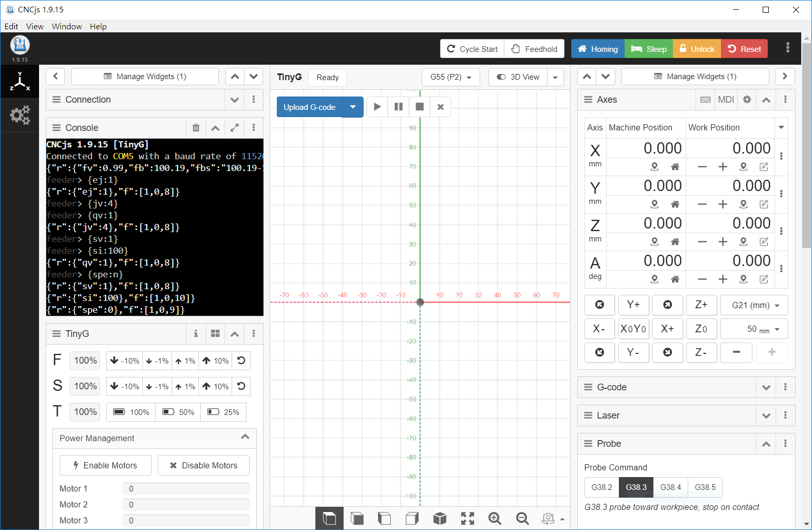Image resolution: width=812 pixels, height=530 pixels.
Task: Expand the G-code widget
Action: 766,387
